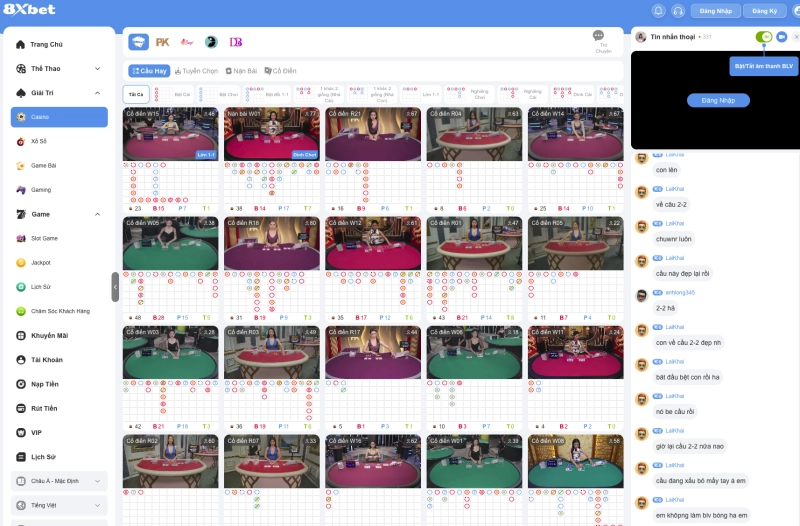This screenshot has height=526, width=800.
Task: Select the round dark teal provider icon
Action: pyautogui.click(x=211, y=42)
